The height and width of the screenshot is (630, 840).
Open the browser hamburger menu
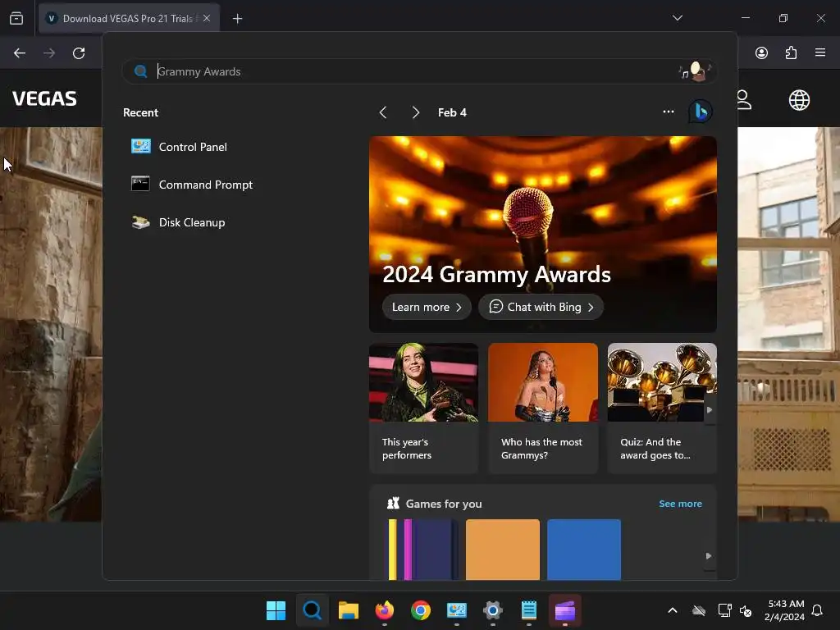click(x=820, y=52)
